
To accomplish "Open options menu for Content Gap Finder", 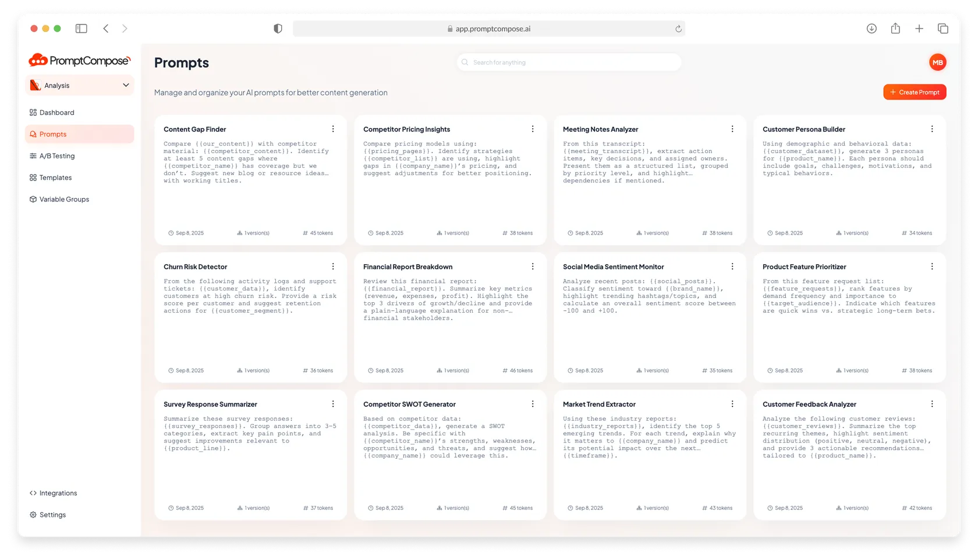I will click(333, 129).
